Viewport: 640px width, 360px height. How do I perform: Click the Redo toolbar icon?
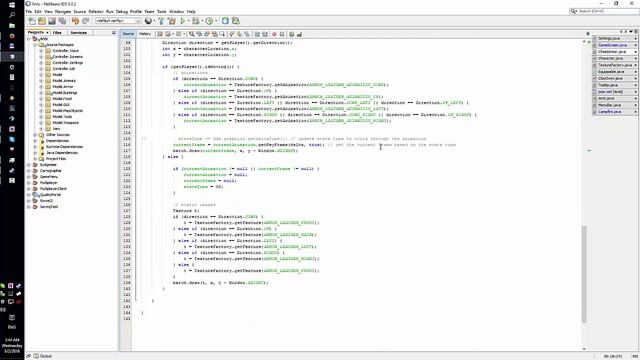(85, 21)
